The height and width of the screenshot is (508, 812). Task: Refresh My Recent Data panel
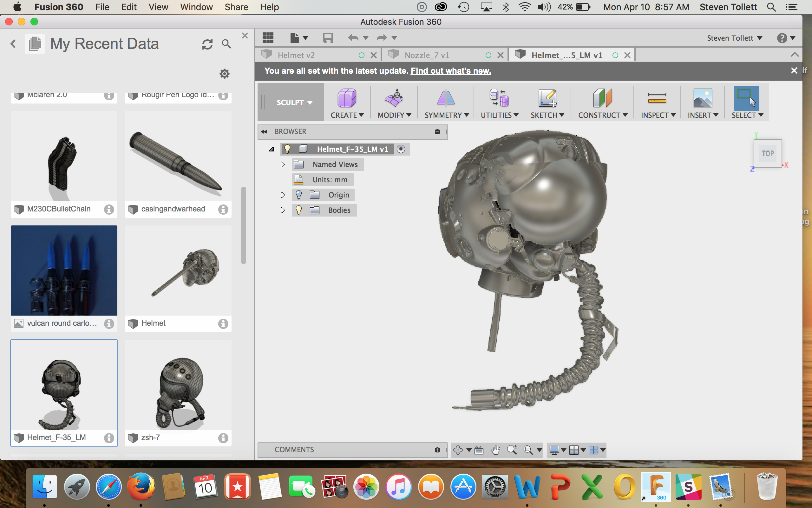207,44
